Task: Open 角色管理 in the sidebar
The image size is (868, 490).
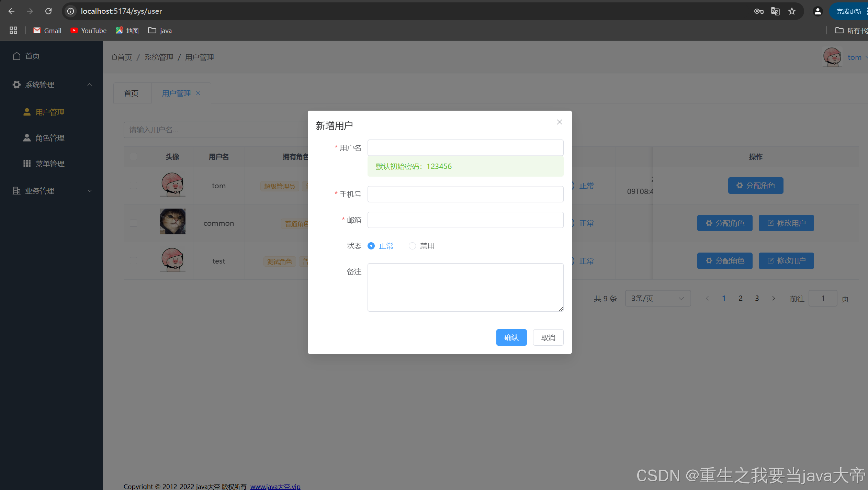Action: click(50, 138)
